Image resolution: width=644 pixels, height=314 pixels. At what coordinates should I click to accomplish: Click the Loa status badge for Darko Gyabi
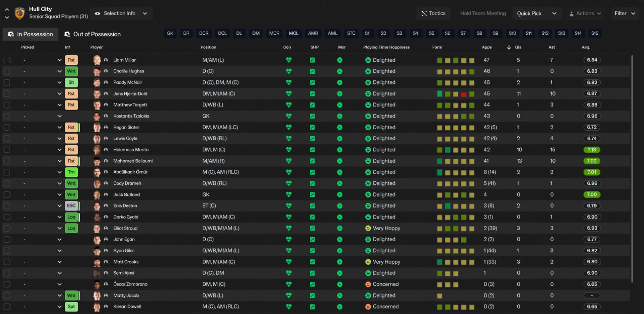tap(71, 217)
